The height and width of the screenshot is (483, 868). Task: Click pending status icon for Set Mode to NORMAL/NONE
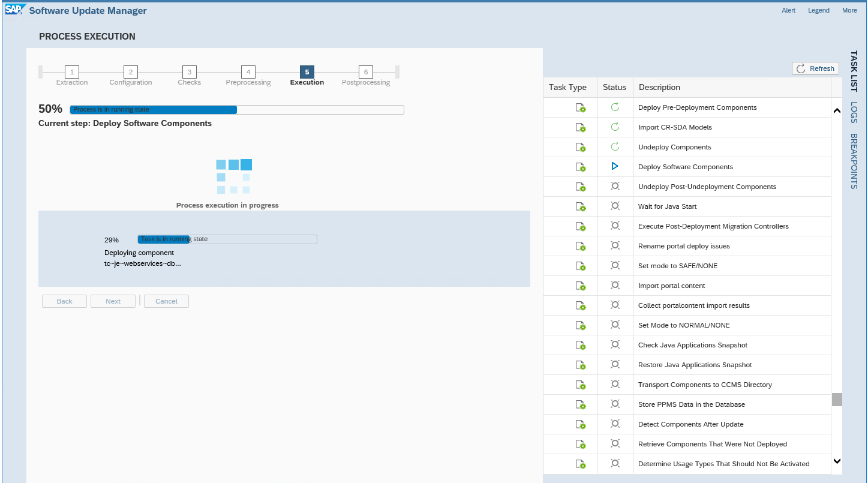coord(615,325)
